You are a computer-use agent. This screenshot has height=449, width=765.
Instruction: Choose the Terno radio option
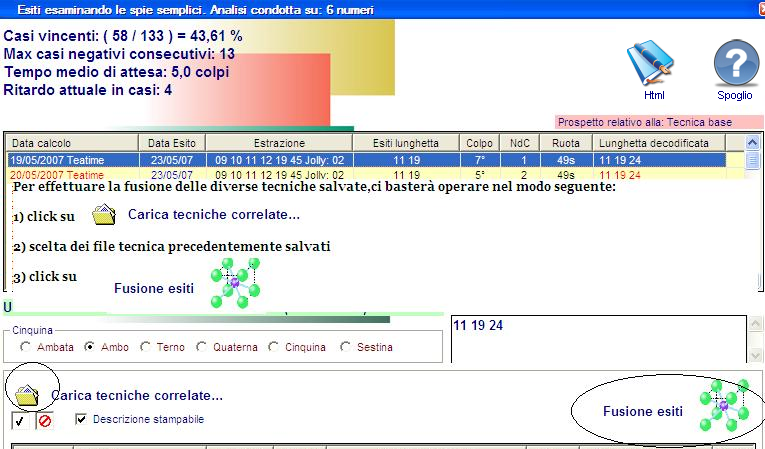point(146,347)
